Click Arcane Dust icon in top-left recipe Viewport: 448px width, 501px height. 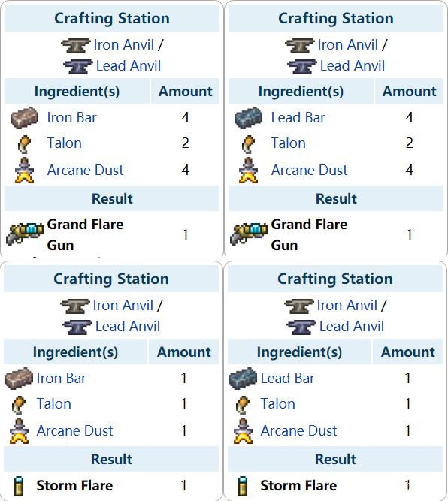coord(24,171)
